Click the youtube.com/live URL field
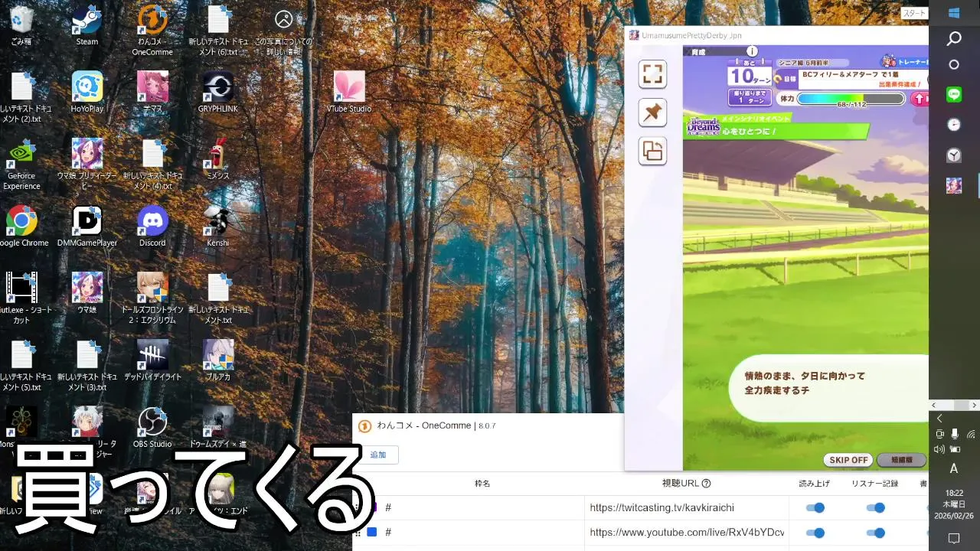Screen dimensions: 980x551 point(686,533)
